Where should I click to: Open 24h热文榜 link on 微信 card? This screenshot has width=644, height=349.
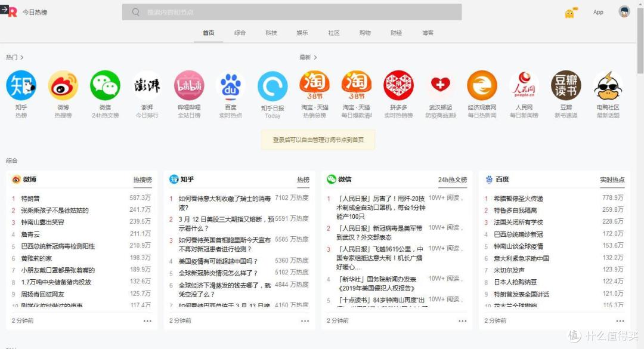[452, 180]
